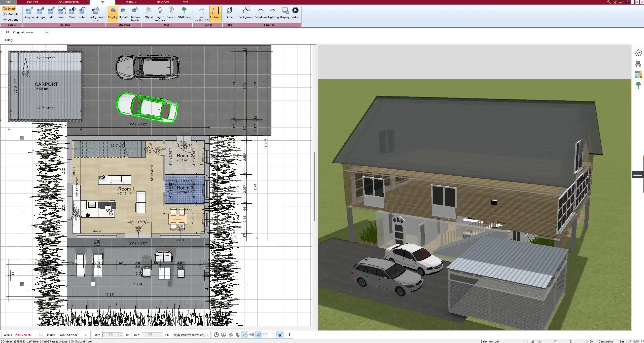The height and width of the screenshot is (343, 644).
Task: Open the layers stack panel icon
Action: pos(638,53)
